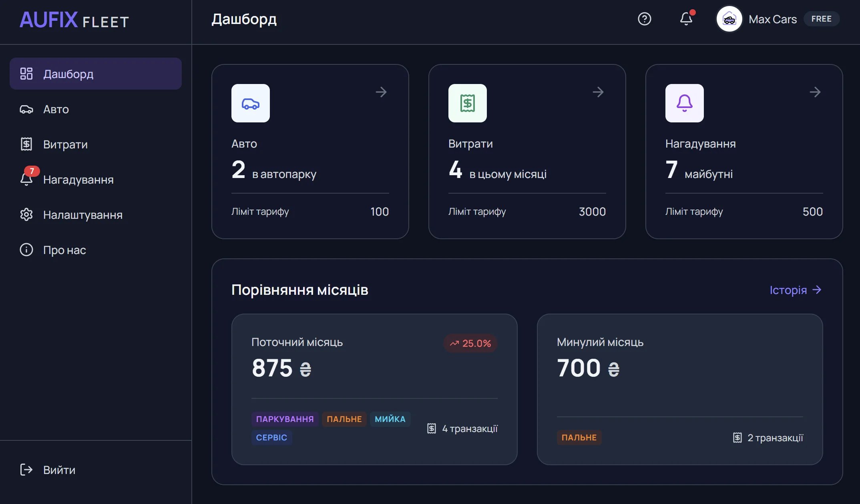
Task: Click the info icon for Про нас
Action: pyautogui.click(x=26, y=250)
